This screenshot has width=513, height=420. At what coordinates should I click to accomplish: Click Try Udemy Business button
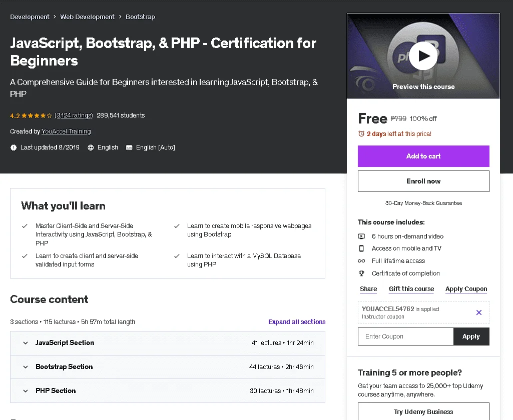tap(423, 411)
